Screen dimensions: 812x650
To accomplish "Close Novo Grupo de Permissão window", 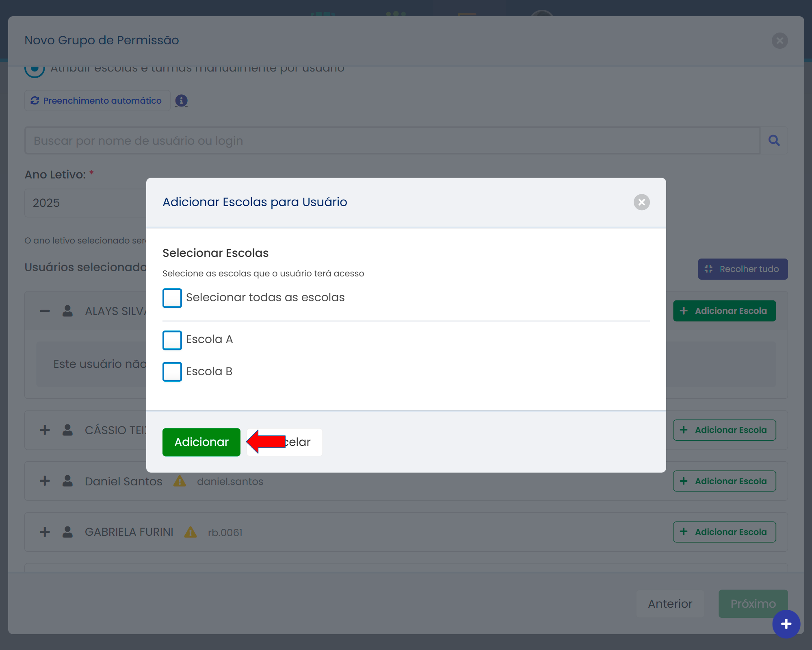I will [x=780, y=41].
